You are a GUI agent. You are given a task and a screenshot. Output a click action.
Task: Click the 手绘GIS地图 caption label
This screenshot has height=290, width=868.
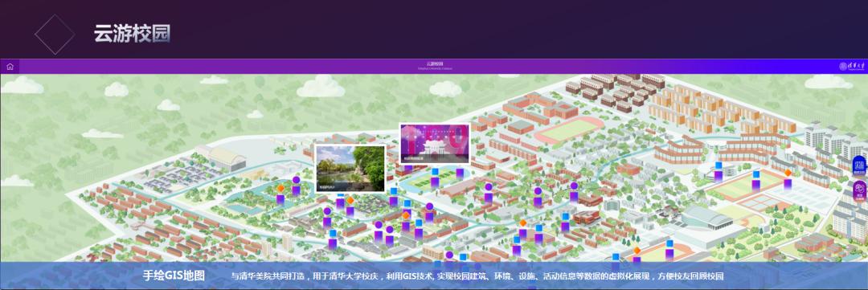click(174, 276)
